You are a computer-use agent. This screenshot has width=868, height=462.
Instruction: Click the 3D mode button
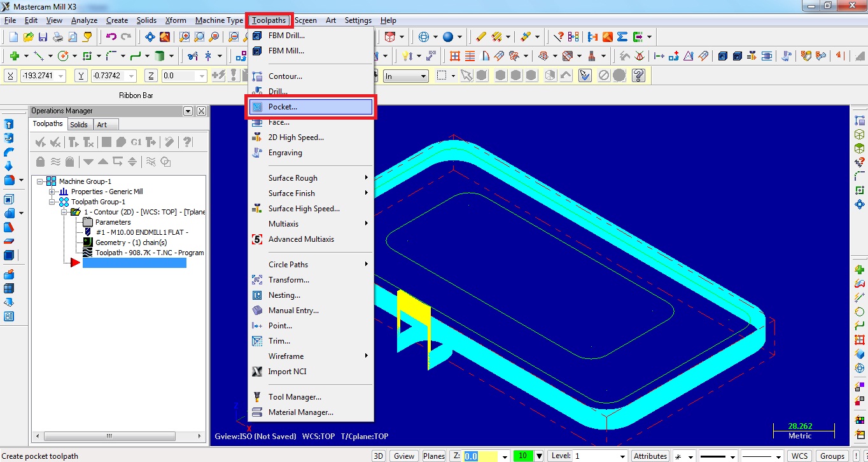379,456
